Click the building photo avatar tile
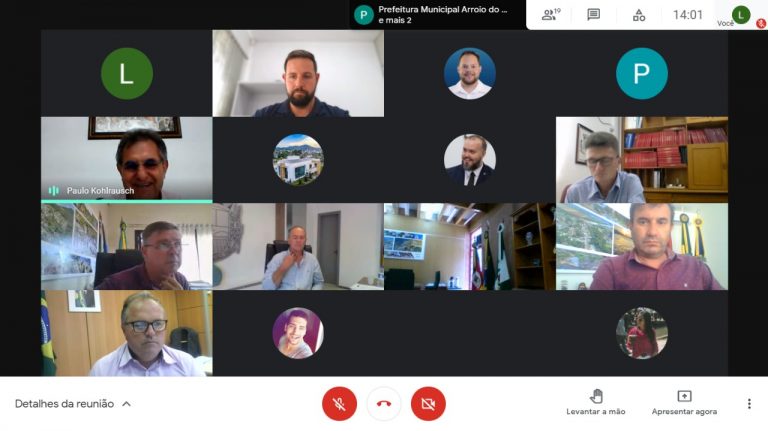Screen dimensions: 768x431 point(298,160)
